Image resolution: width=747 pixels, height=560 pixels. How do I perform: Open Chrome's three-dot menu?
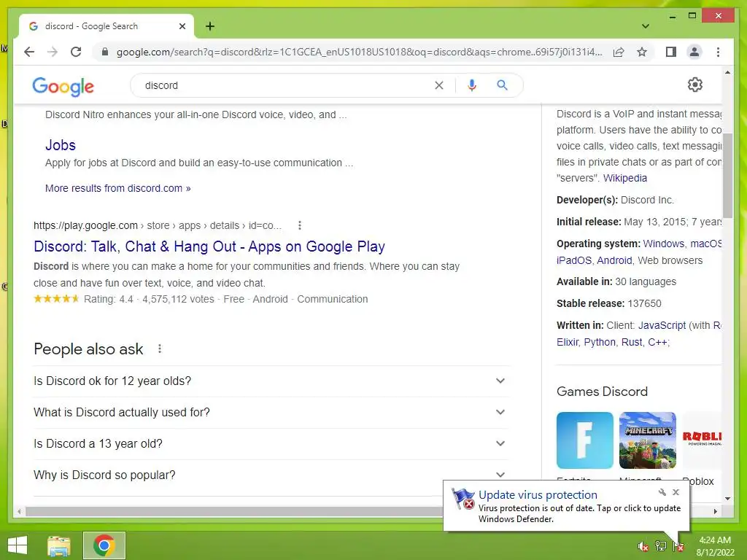pyautogui.click(x=718, y=52)
